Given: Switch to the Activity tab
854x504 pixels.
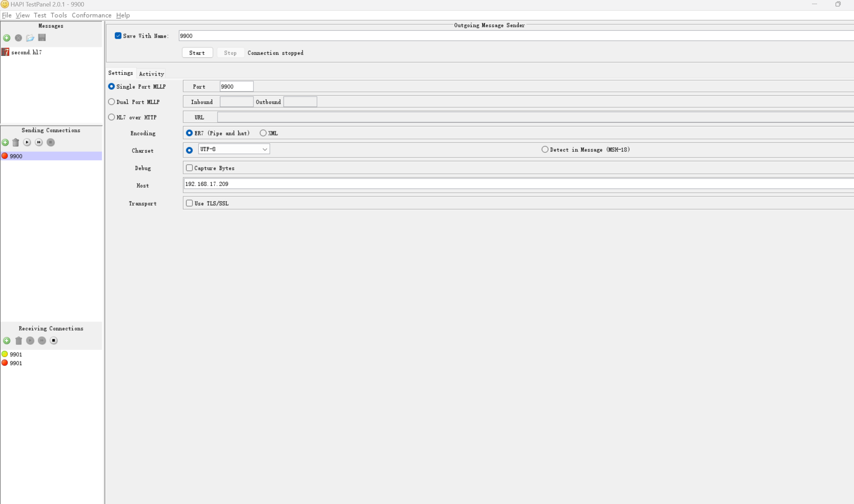Looking at the screenshot, I should (151, 74).
